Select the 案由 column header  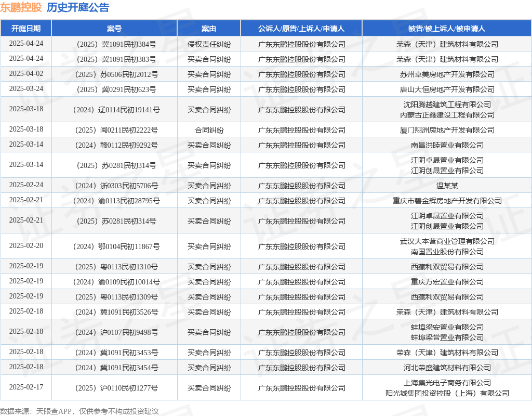point(209,29)
